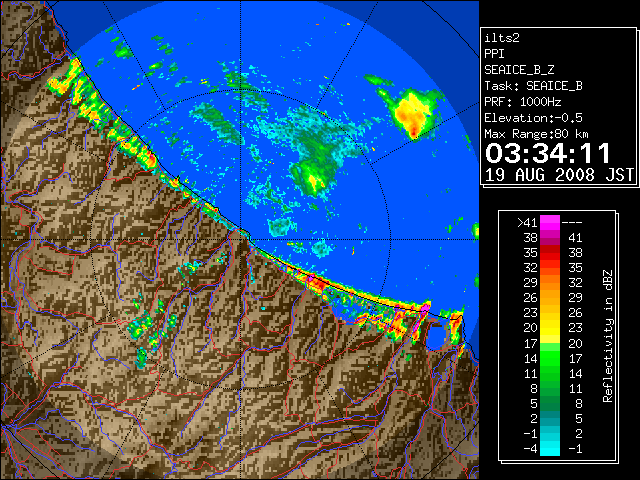640x480 pixels.
Task: Click the 'Elevation:-0.5' value
Action: [533, 118]
